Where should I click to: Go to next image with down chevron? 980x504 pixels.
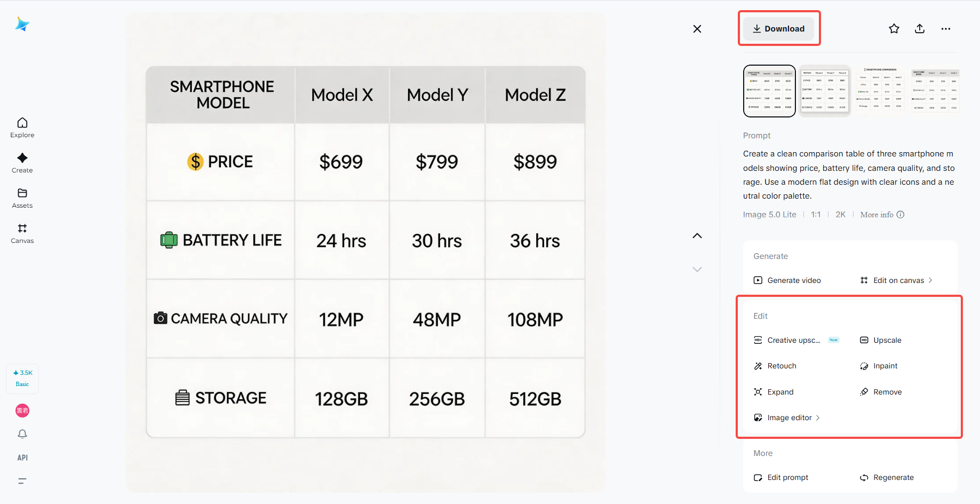[x=697, y=269]
